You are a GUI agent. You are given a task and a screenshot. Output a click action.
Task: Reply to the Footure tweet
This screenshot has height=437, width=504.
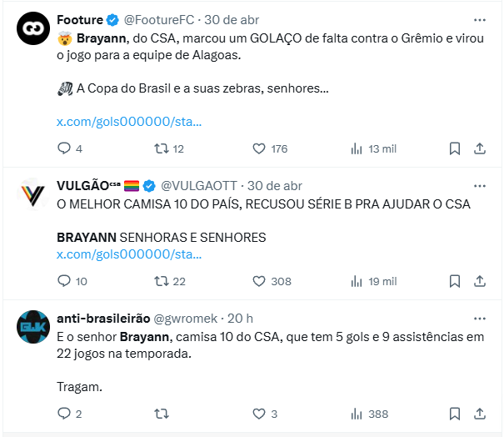point(64,148)
